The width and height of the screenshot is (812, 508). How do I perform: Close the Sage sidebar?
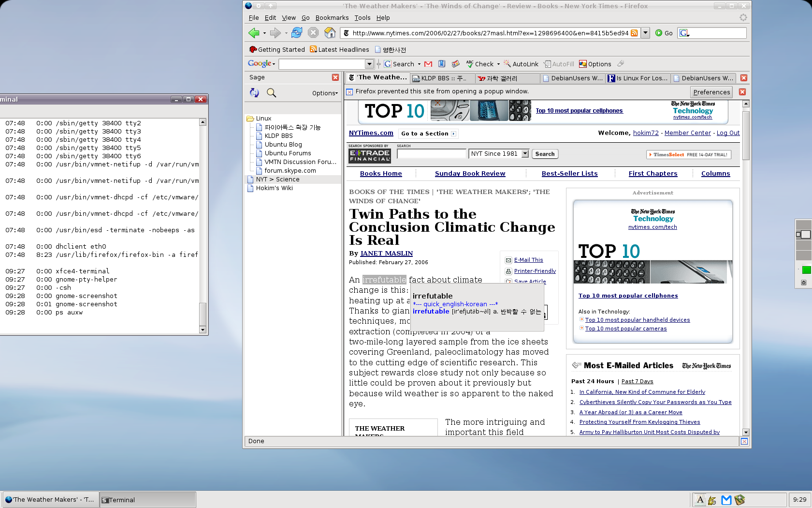(335, 77)
